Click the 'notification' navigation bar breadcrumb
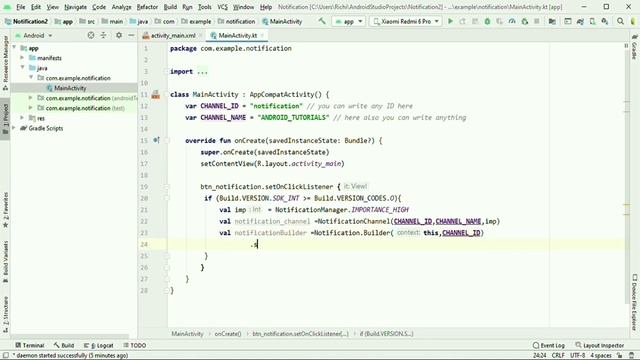The height and width of the screenshot is (360, 640). 237,21
